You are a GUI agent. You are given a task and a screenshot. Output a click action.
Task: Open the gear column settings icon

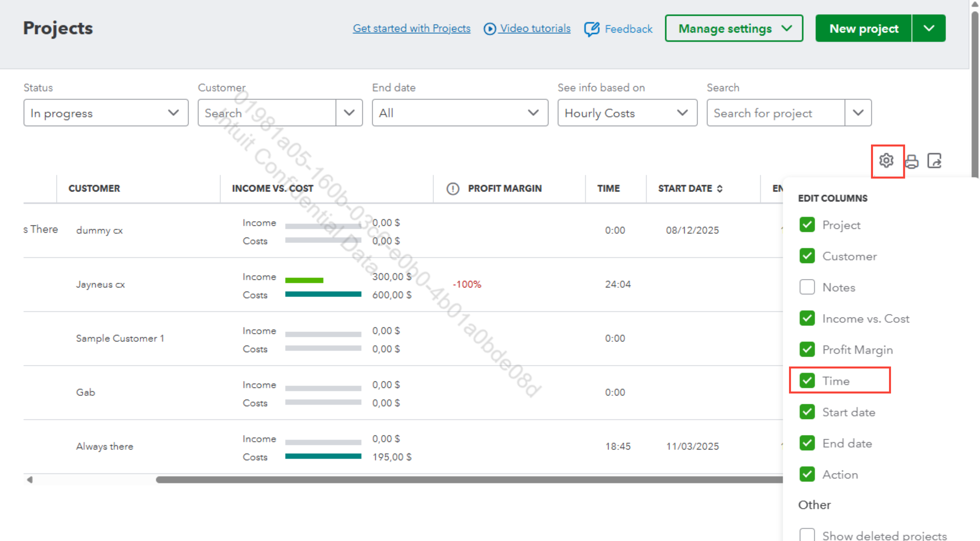(886, 160)
